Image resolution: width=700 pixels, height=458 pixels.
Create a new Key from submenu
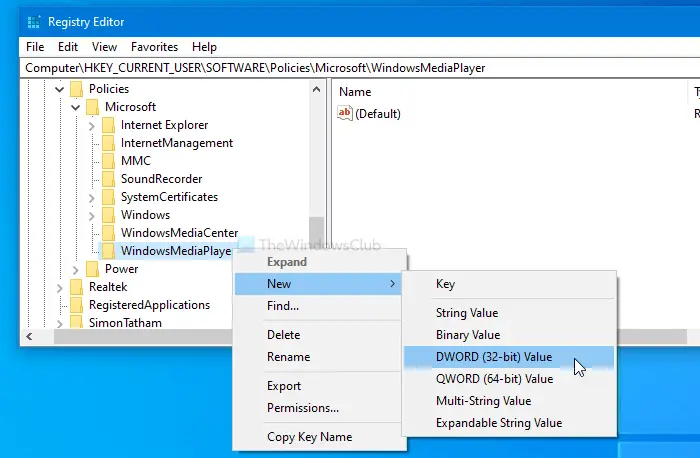tap(509, 284)
